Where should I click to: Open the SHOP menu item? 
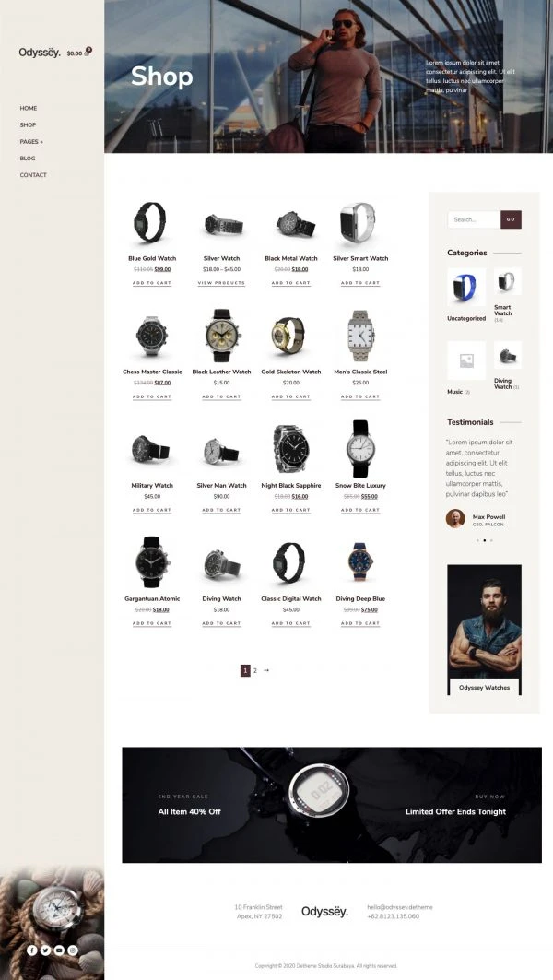(x=28, y=125)
